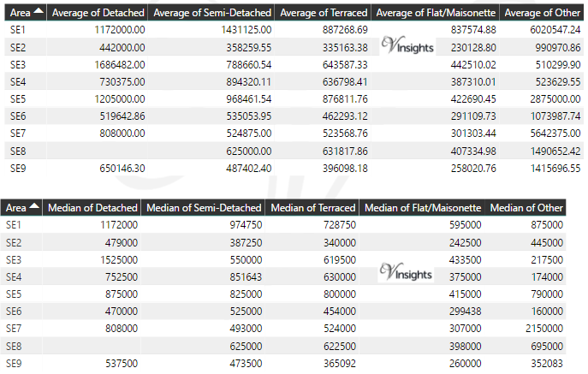Sort by Median of Semi-Detached header
This screenshot has width=588, height=374.
tap(204, 207)
